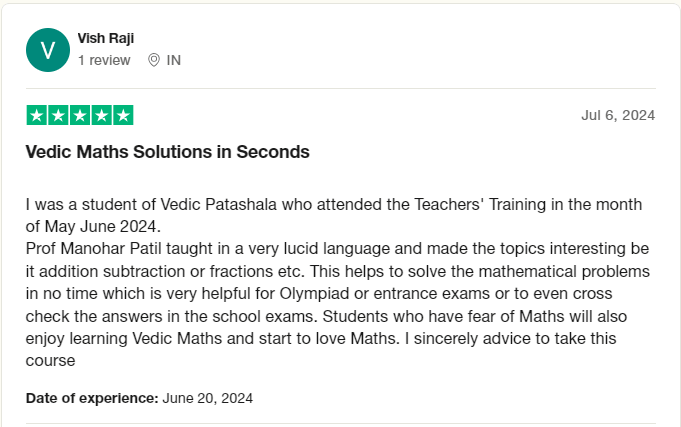This screenshot has width=681, height=427.
Task: Click the "1 review" count text
Action: point(104,60)
